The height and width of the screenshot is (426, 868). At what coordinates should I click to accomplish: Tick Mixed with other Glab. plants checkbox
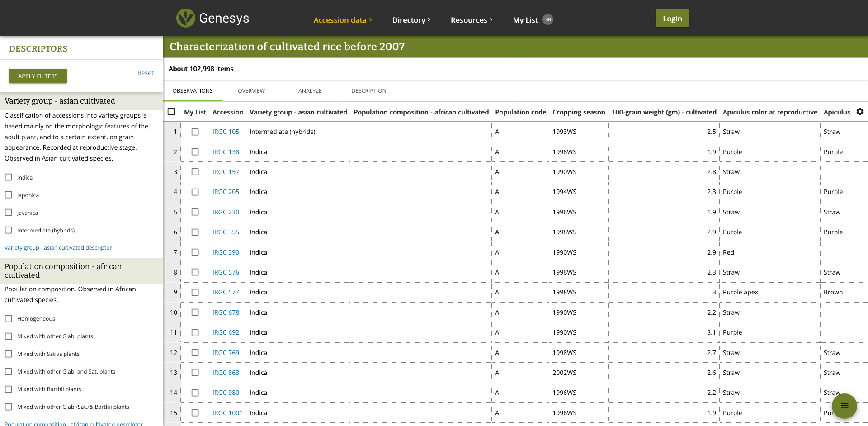(x=9, y=336)
